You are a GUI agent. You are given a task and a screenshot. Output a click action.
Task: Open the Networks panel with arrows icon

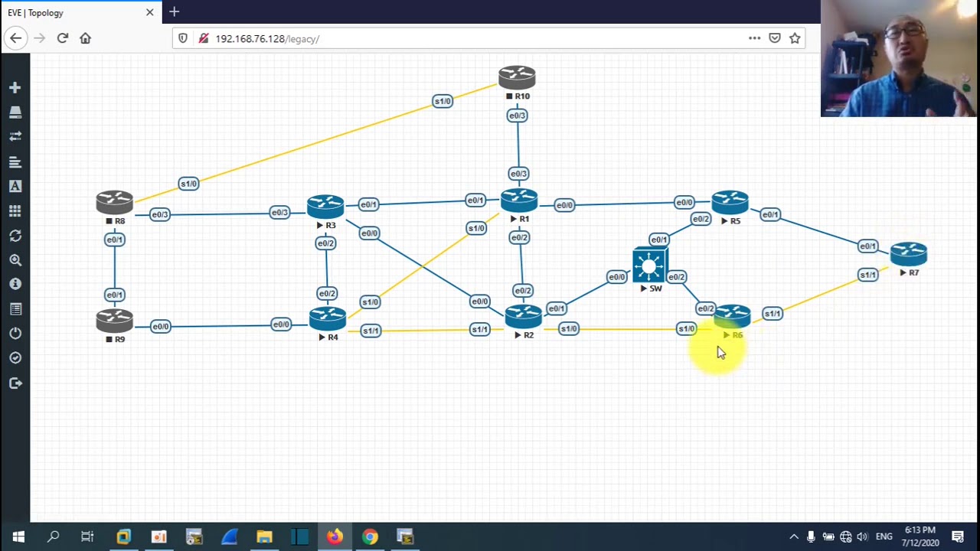pos(15,136)
